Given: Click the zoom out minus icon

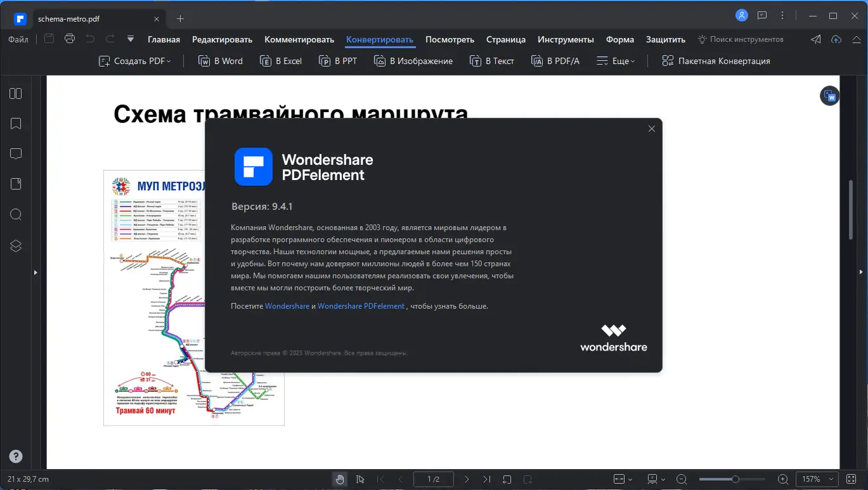Looking at the screenshot, I should [x=682, y=479].
